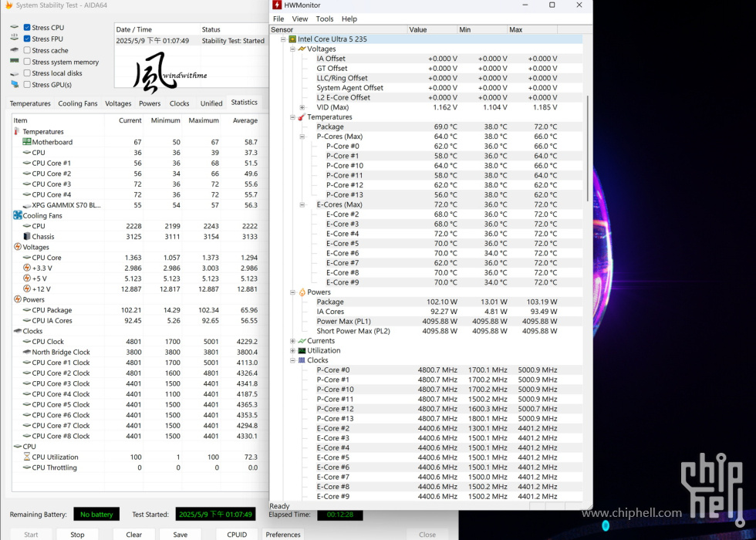756x540 pixels.
Task: Open the HWMonitor File menu
Action: pyautogui.click(x=278, y=19)
